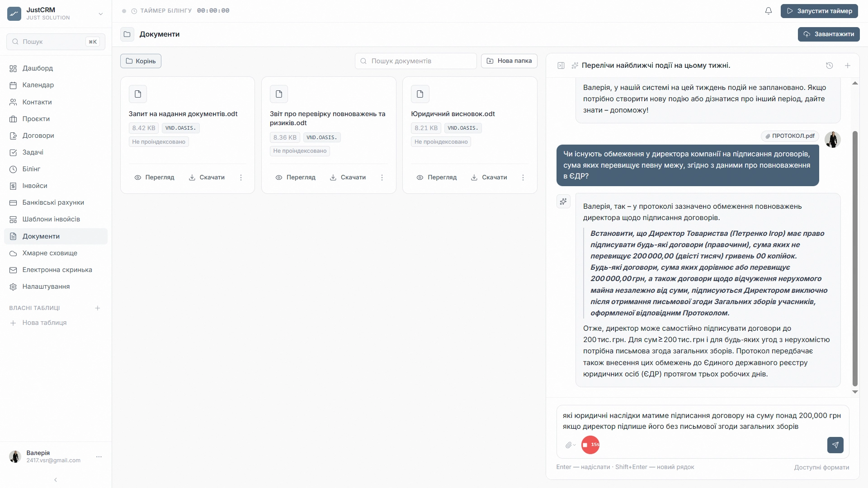868x488 pixels.
Task: Open the attach file paperclip dropdown
Action: click(571, 445)
